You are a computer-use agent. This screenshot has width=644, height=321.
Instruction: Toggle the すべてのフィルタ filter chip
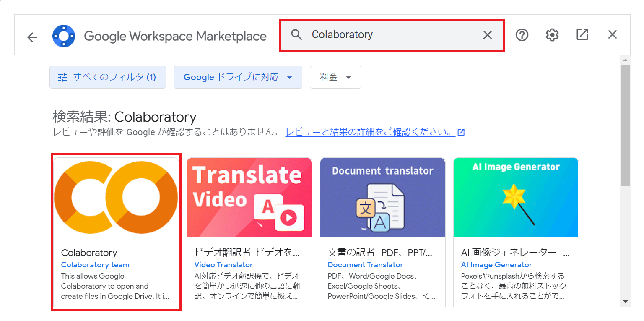[x=107, y=77]
